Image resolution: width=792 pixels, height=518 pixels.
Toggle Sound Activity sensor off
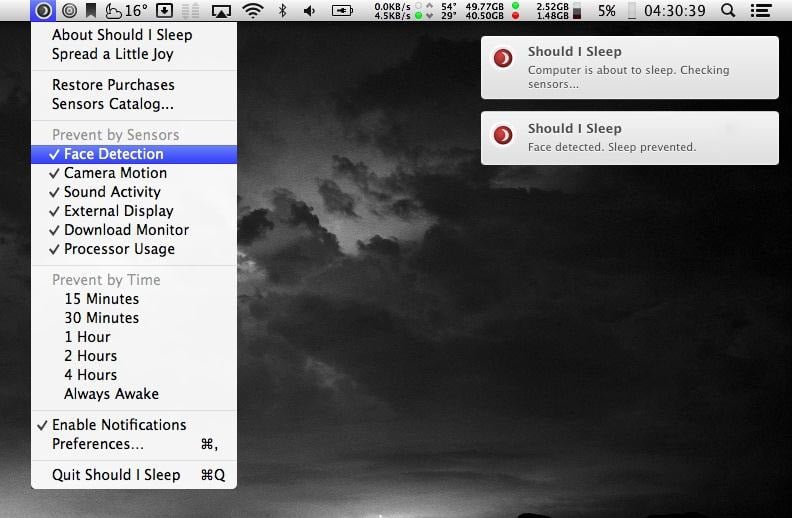point(112,192)
